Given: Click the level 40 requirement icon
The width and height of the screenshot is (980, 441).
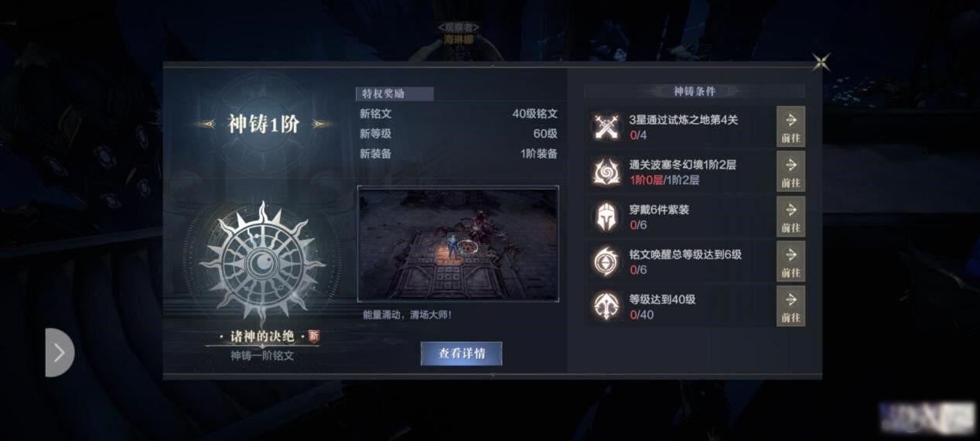Looking at the screenshot, I should pos(604,306).
